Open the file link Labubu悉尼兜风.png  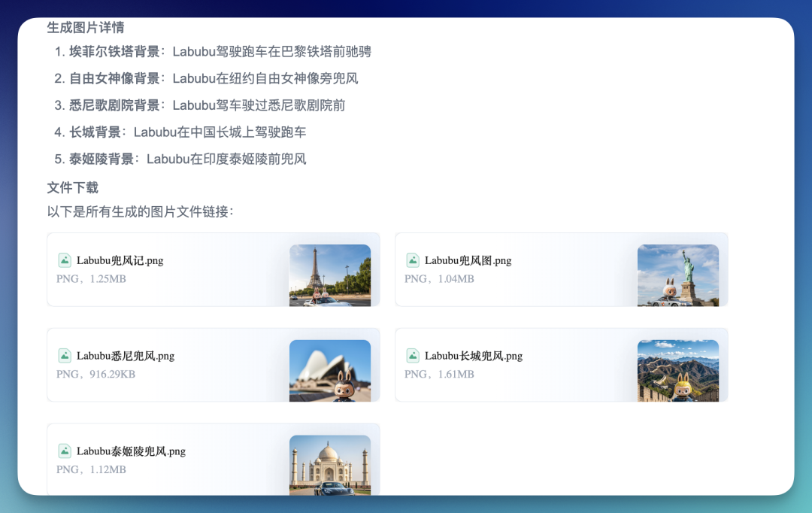pos(126,356)
